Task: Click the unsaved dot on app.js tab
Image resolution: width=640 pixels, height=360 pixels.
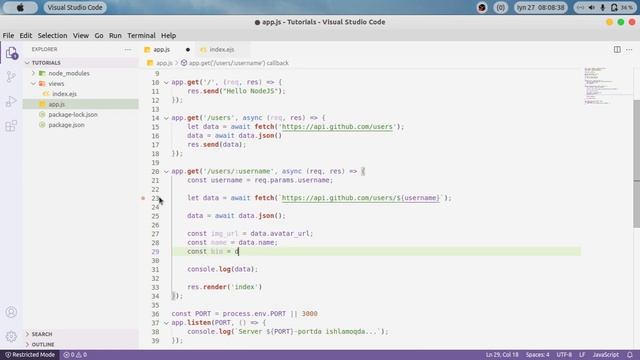Action: [x=188, y=49]
